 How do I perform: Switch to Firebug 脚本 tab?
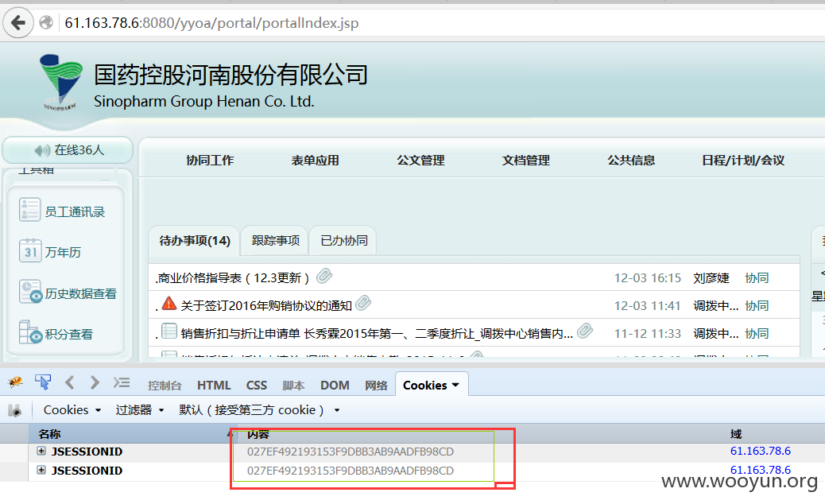(x=293, y=386)
